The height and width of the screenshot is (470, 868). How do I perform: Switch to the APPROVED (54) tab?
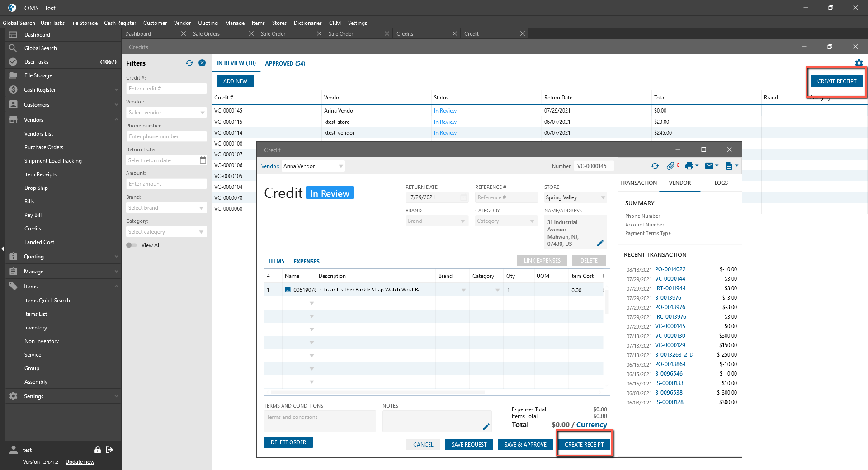pos(285,64)
